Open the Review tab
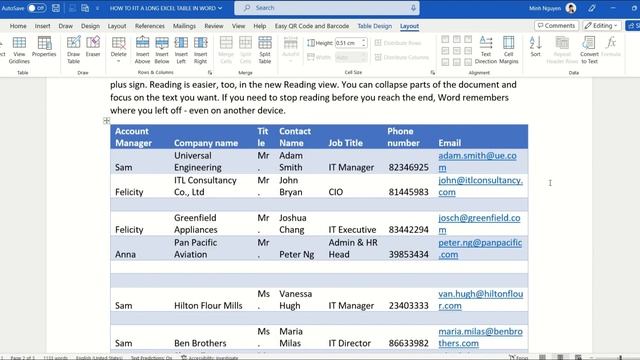This screenshot has width=640, height=360. coord(214,26)
